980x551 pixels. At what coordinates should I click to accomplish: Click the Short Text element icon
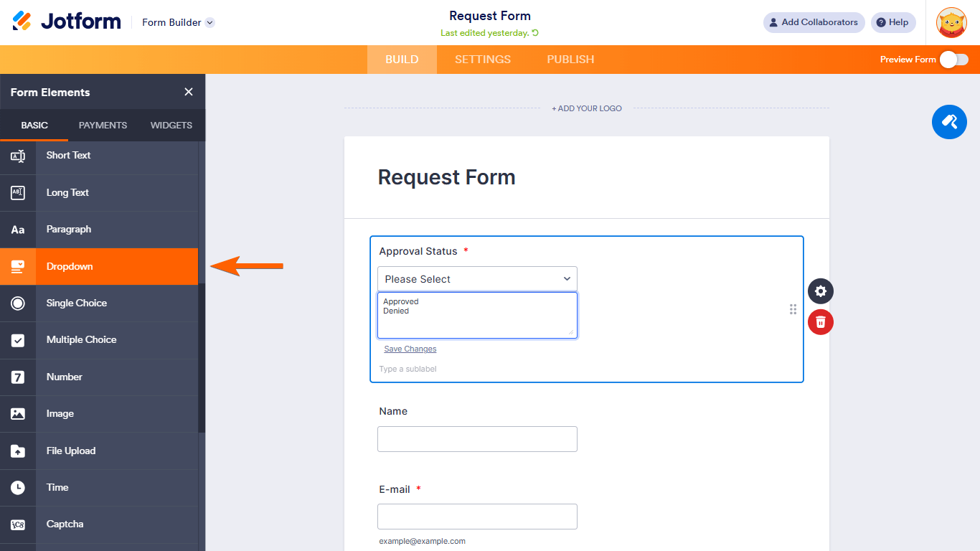(x=18, y=156)
